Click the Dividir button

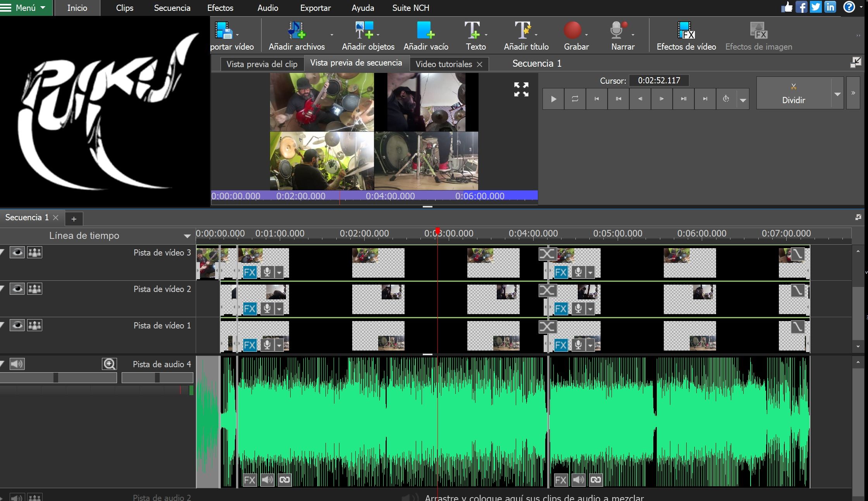[x=794, y=93]
